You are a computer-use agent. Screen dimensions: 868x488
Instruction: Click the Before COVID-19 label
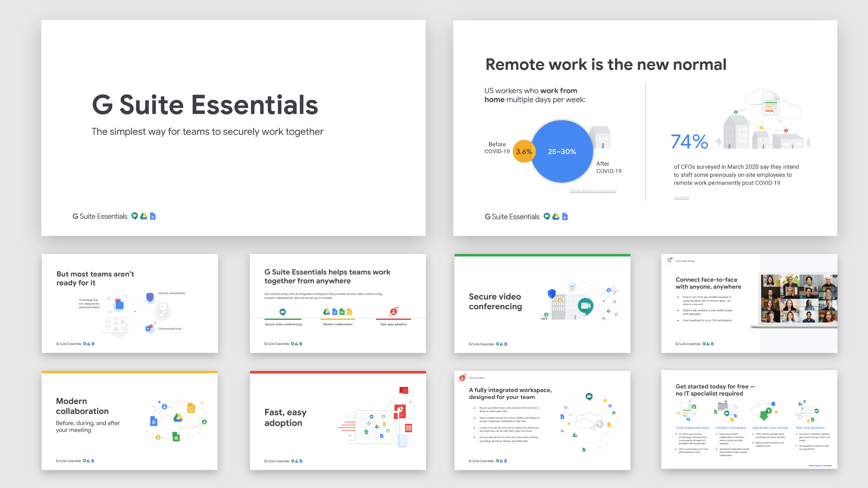coord(497,148)
